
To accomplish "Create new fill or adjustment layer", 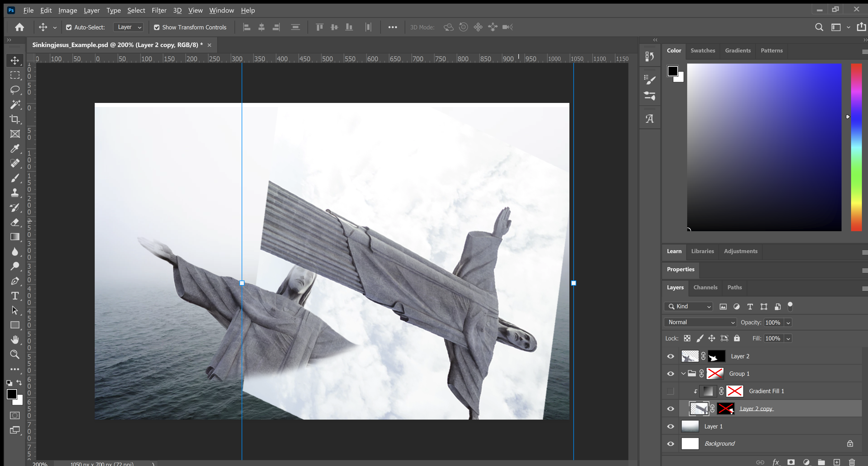I will (x=806, y=462).
